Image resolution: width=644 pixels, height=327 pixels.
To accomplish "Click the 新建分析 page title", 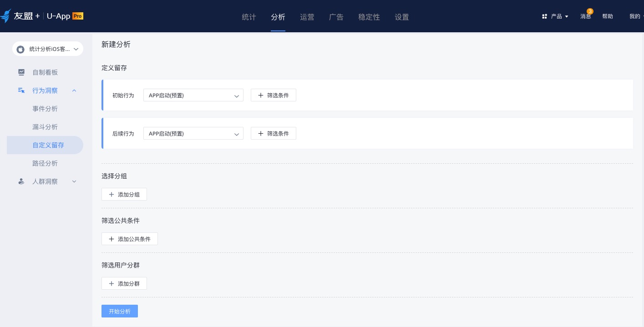I will [116, 44].
